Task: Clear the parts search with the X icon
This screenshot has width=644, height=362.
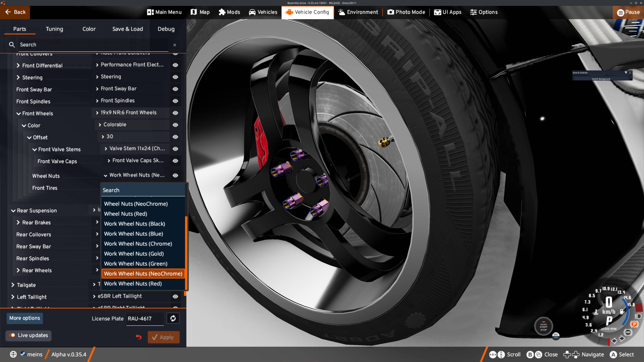Action: [x=175, y=45]
